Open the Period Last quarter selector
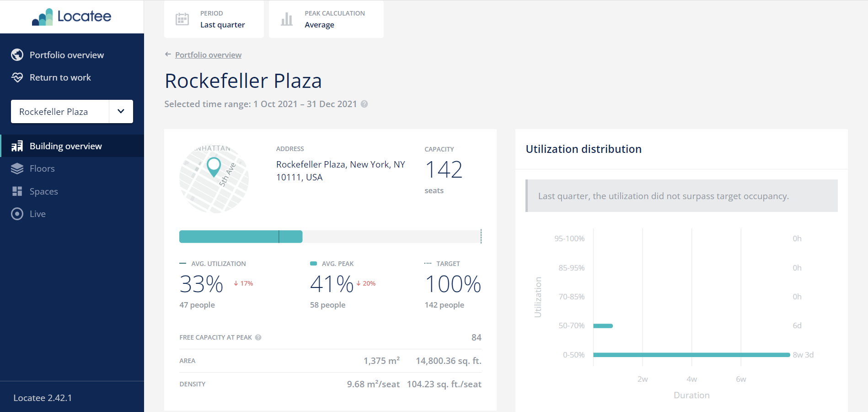 [x=214, y=19]
